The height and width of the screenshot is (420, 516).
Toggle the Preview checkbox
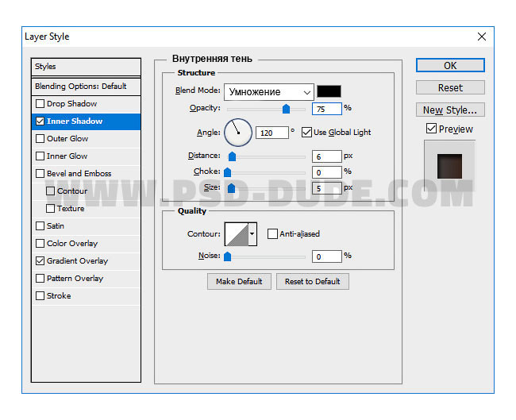coord(431,129)
